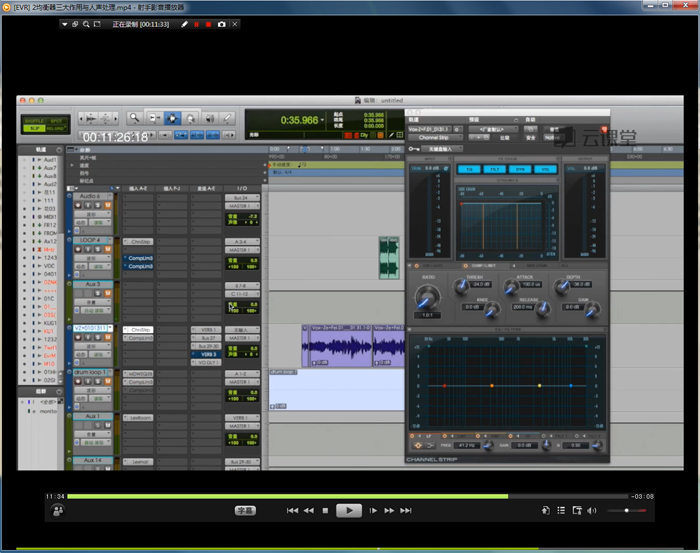Viewport: 700px width, 553px height.
Task: Turn the RATIO knob in Channel Strip
Action: click(427, 297)
